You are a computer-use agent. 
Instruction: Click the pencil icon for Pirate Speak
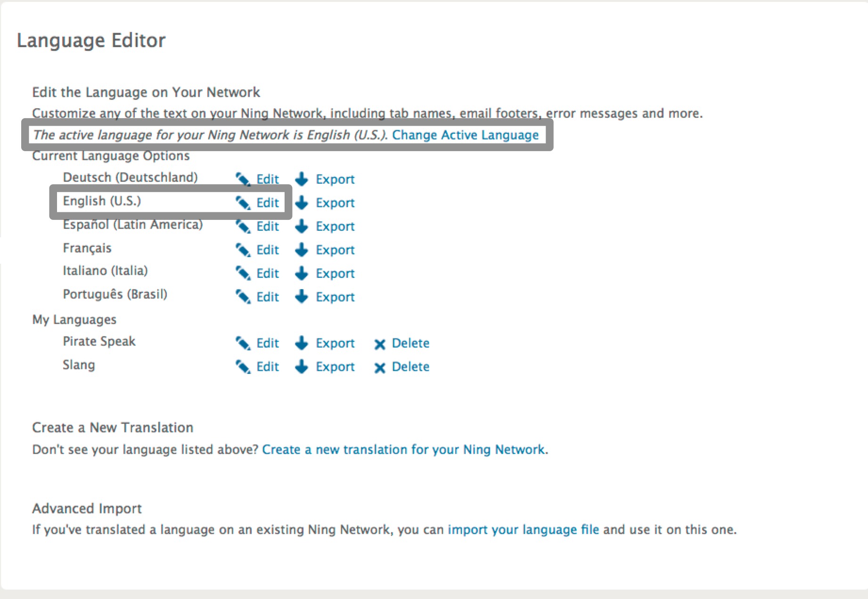(x=243, y=343)
